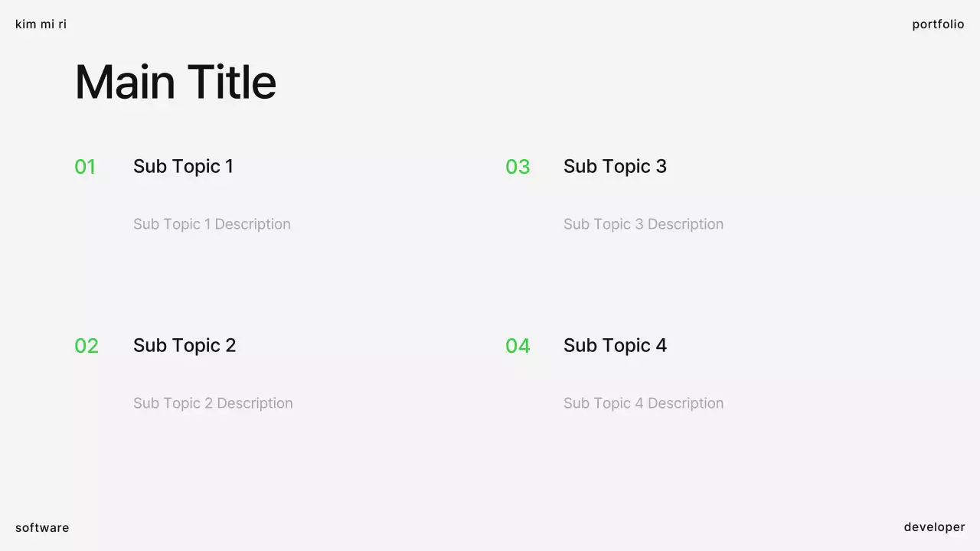Click the 'developer' footer text
This screenshot has width=980, height=551.
point(934,527)
